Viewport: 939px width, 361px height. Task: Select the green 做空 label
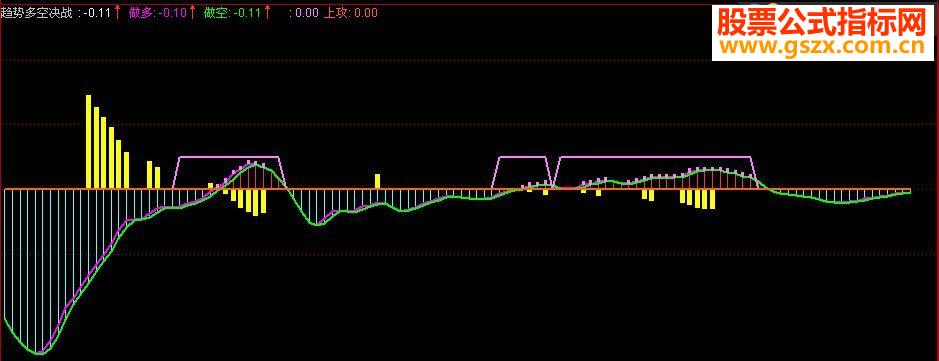(x=215, y=13)
